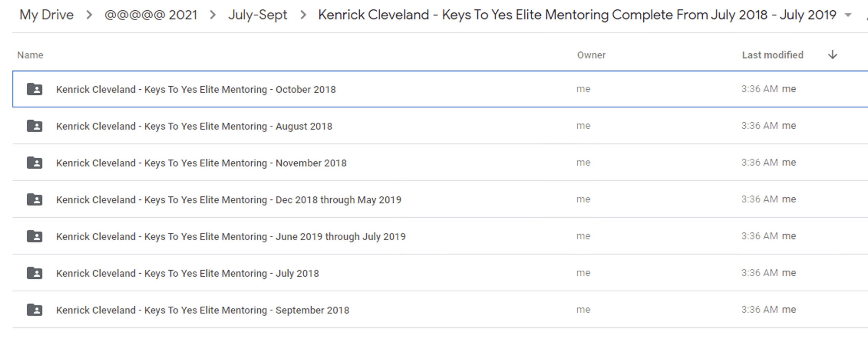868x358 pixels.
Task: Select the September 2018 mentoring folder name
Action: coord(203,310)
